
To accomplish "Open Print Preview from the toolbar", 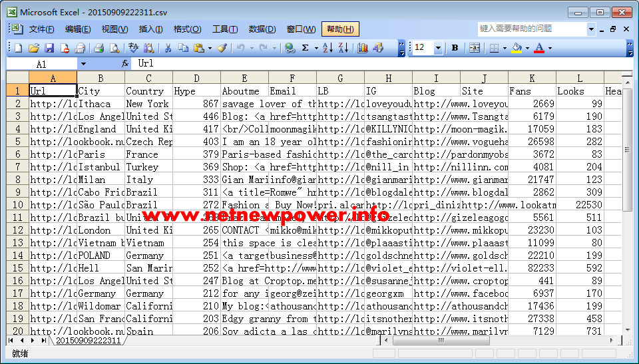I will pyautogui.click(x=114, y=48).
